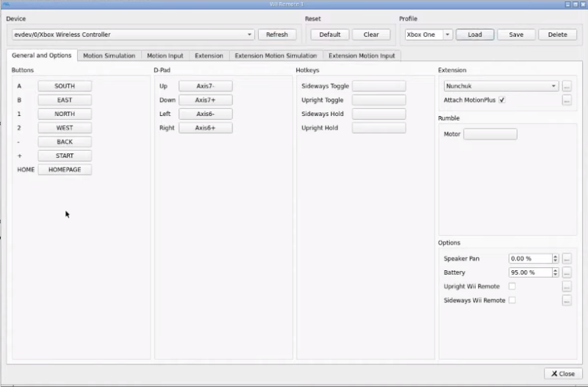Remap D-Pad Down bound to Axis7+
The height and width of the screenshot is (387, 588).
coord(206,100)
